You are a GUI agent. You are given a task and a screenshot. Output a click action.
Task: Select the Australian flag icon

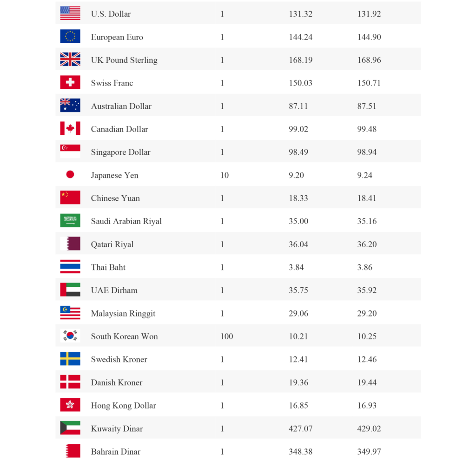point(70,106)
